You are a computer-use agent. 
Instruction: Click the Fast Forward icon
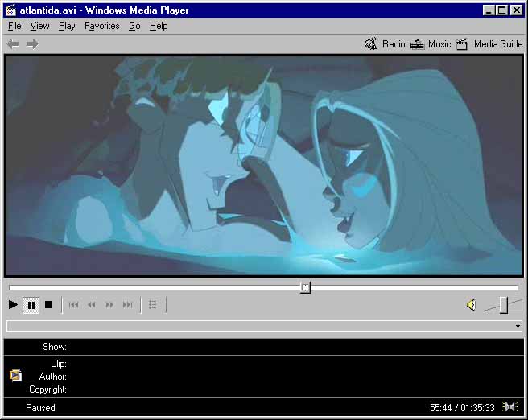coord(109,305)
